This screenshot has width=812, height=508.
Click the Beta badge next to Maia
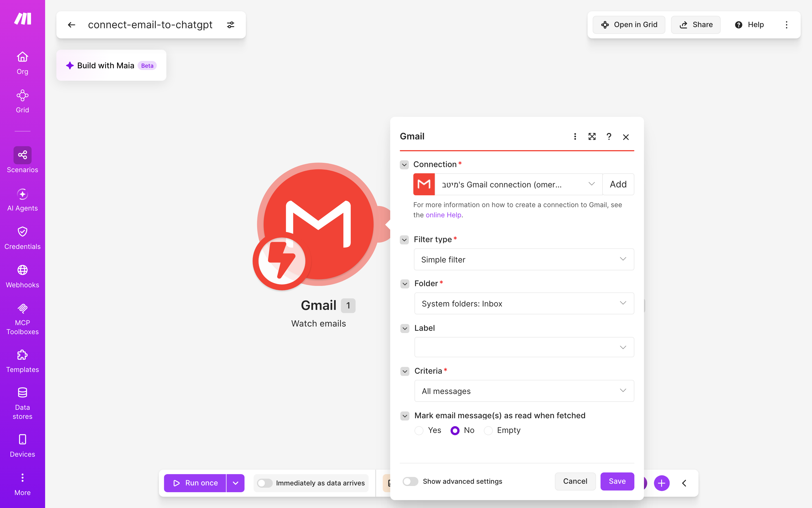click(x=147, y=65)
